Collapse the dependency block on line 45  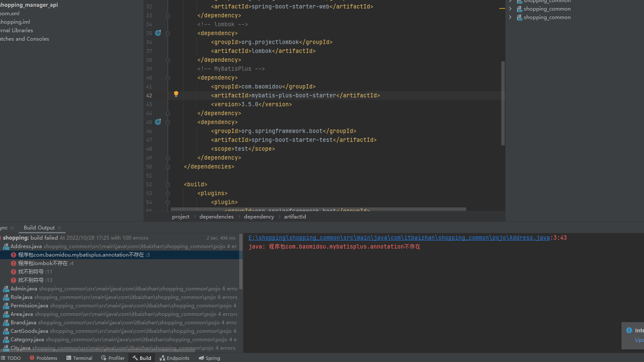(168, 122)
